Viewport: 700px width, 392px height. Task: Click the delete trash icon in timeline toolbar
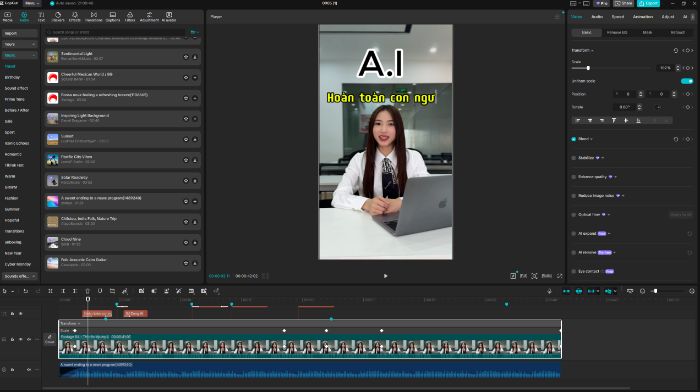pos(88,291)
